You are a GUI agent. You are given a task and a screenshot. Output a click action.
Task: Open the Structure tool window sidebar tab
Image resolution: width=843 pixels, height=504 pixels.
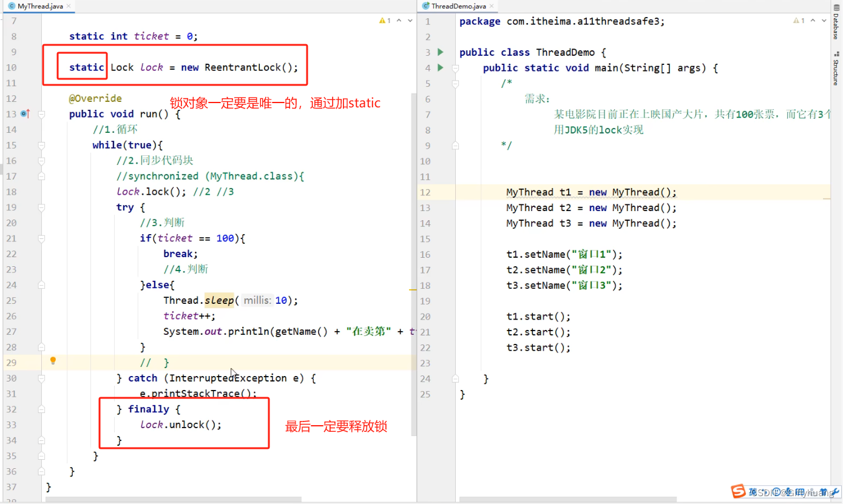pos(836,69)
